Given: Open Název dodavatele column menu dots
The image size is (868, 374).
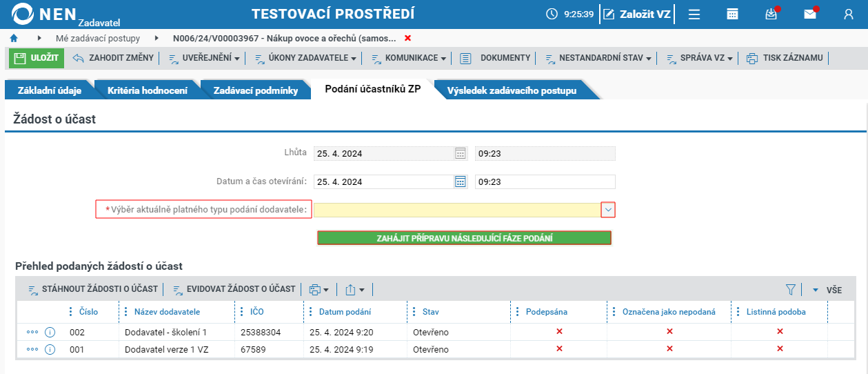Looking at the screenshot, I should point(125,312).
